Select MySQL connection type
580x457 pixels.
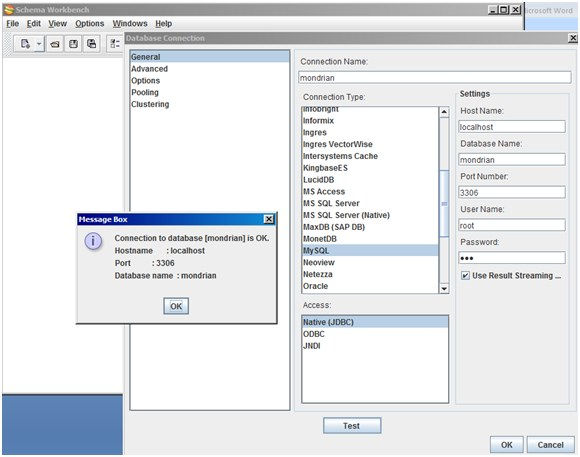point(370,251)
